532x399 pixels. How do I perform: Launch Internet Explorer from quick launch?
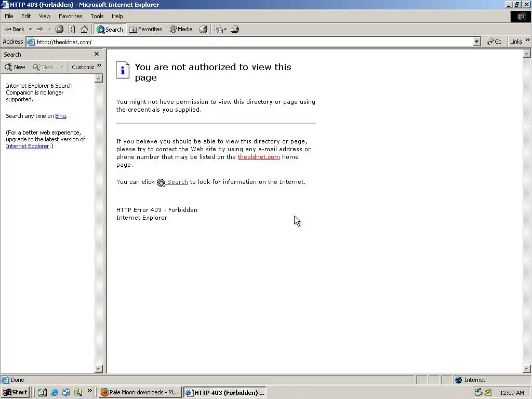54,393
